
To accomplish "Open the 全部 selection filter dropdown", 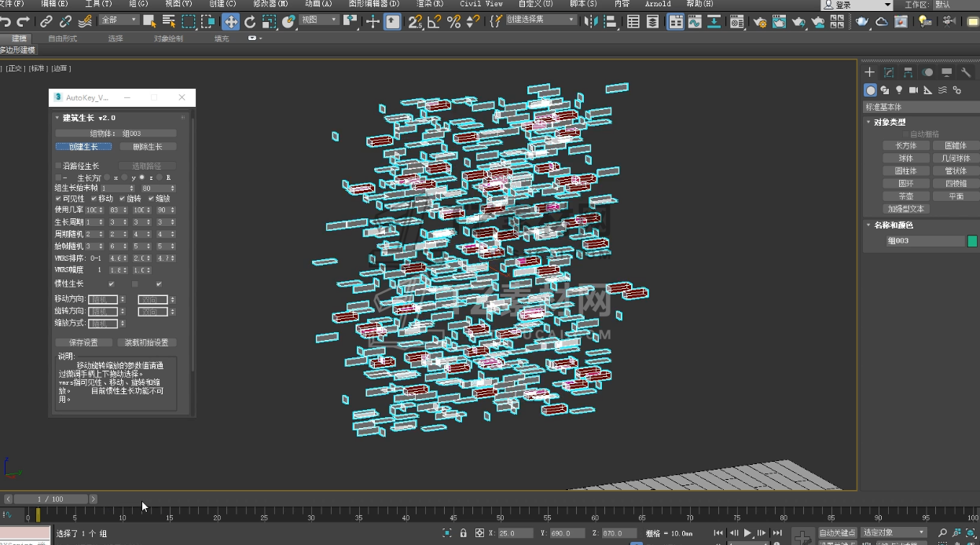I will (x=119, y=20).
